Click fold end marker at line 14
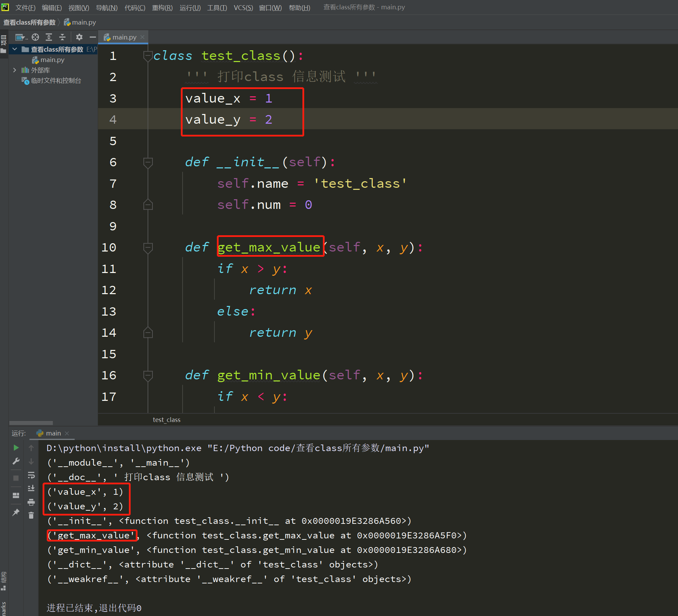Viewport: 678px width, 616px height. [x=148, y=333]
